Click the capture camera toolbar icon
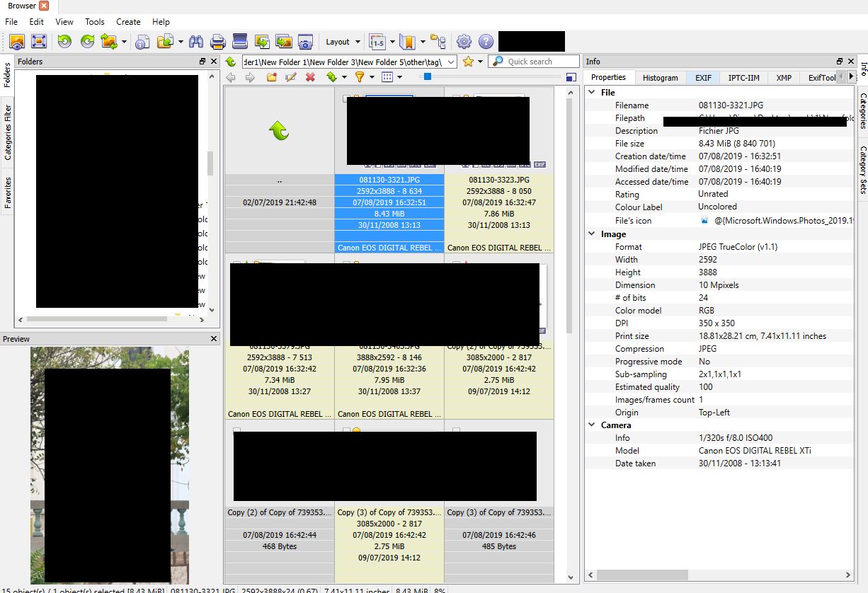Viewport: 868px width, 593px height. coord(305,42)
